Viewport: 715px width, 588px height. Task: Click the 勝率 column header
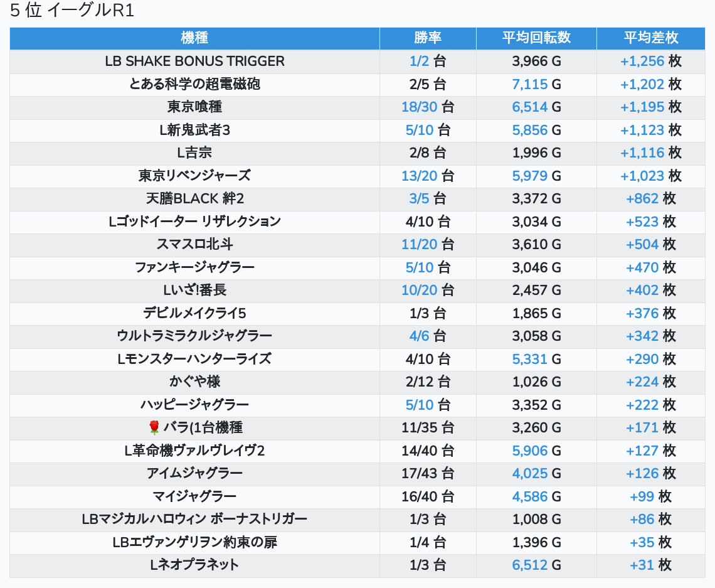click(x=428, y=38)
